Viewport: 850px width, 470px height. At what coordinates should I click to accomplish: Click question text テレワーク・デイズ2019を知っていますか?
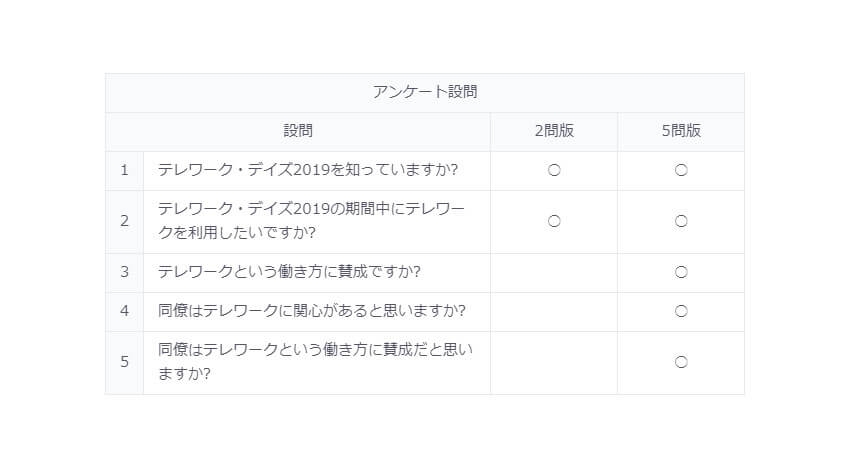coord(308,170)
